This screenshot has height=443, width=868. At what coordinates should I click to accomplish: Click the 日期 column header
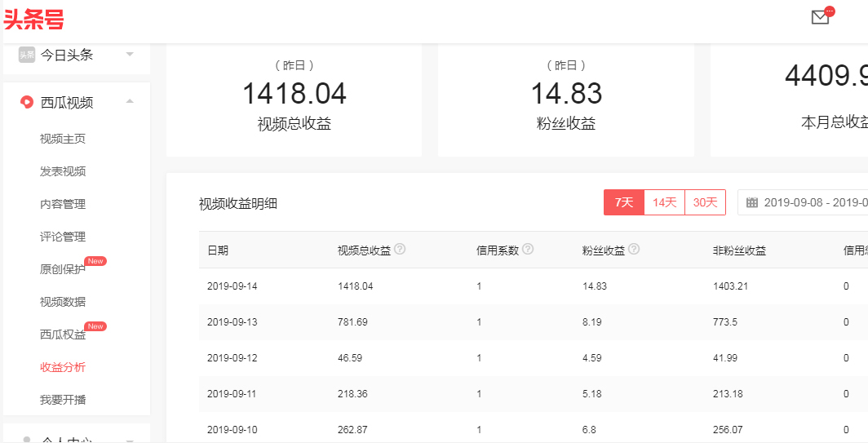click(x=218, y=250)
